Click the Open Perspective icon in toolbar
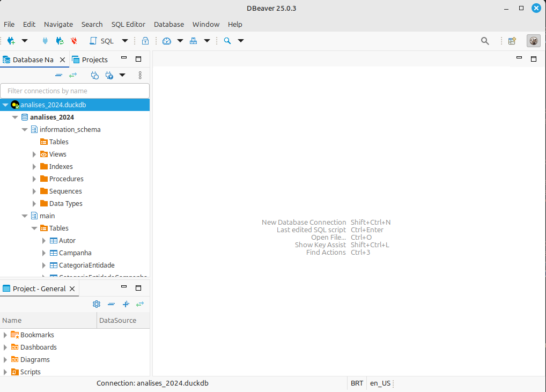 (x=512, y=41)
